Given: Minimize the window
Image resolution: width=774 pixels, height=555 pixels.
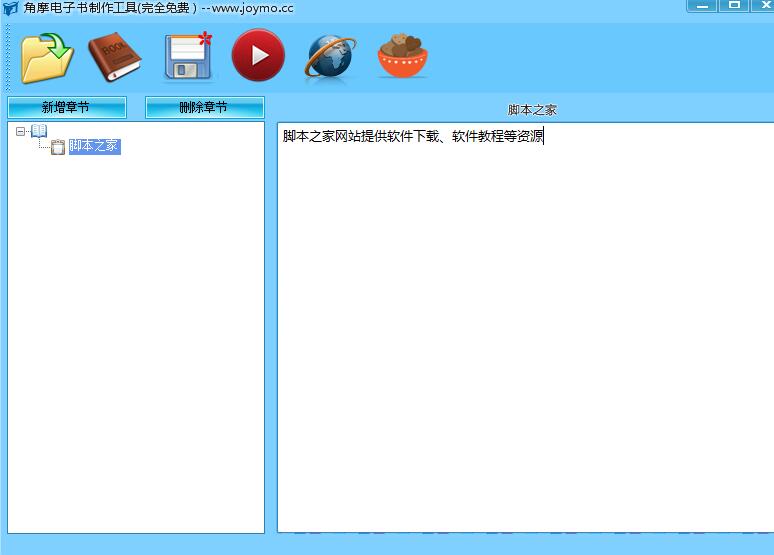Looking at the screenshot, I should (702, 5).
